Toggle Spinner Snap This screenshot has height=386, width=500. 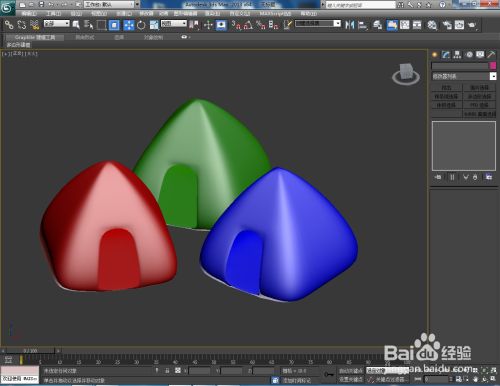(x=273, y=25)
